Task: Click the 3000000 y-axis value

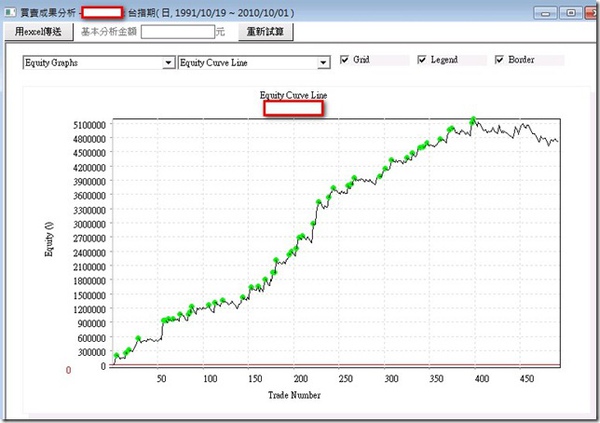Action: click(x=89, y=224)
